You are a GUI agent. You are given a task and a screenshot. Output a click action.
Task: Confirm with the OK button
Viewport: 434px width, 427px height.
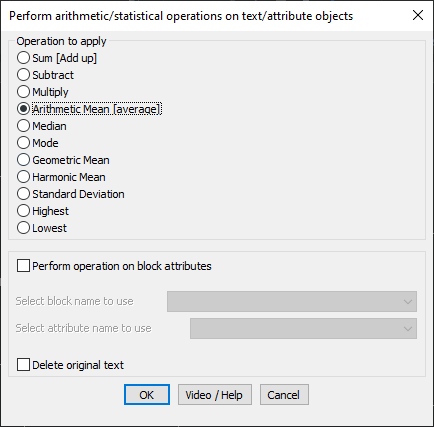[147, 395]
